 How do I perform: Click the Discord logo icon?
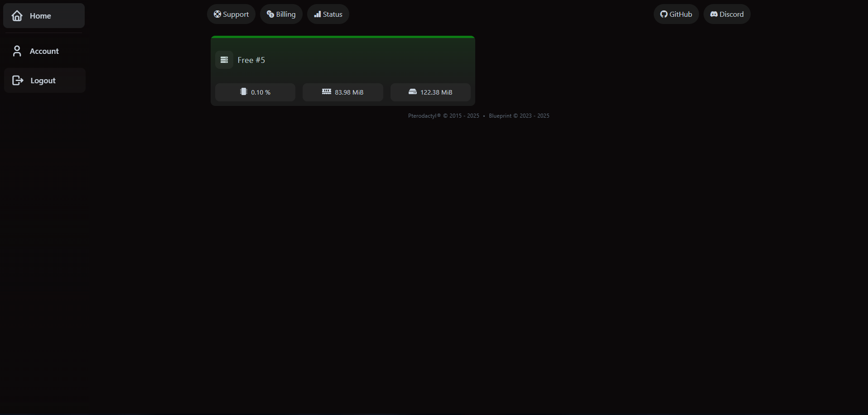713,14
